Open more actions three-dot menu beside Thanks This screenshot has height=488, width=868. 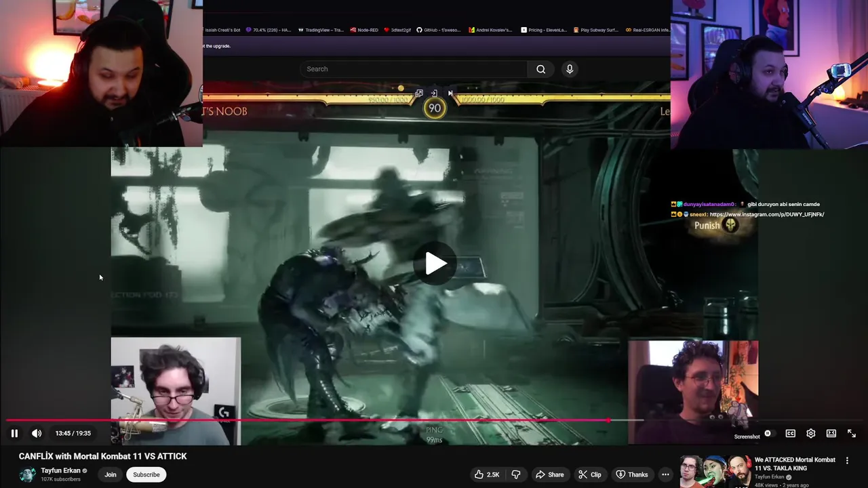click(665, 474)
